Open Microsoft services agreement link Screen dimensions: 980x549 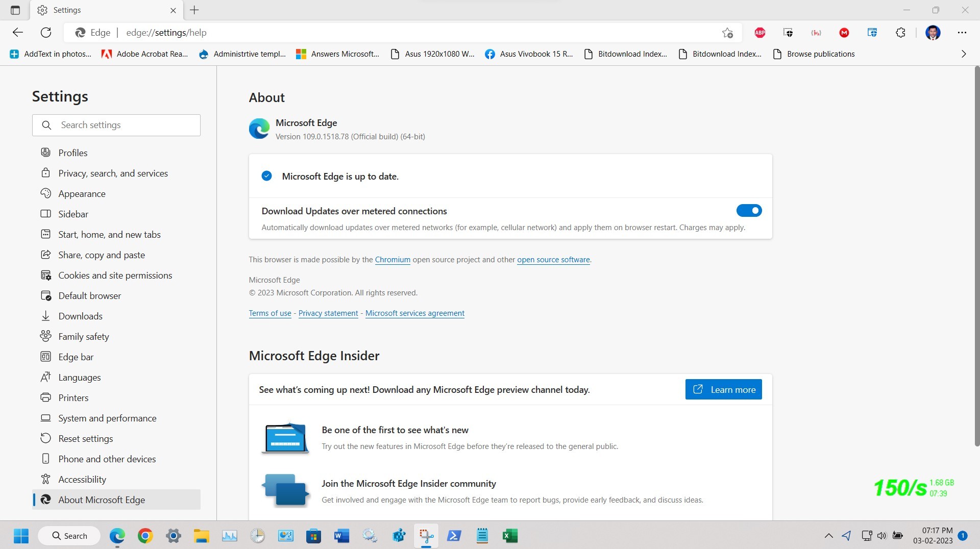415,313
